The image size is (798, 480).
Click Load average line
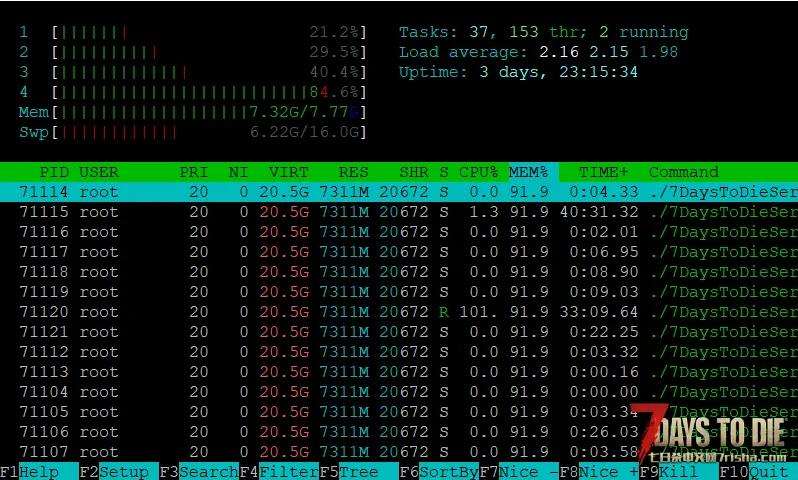pyautogui.click(x=538, y=52)
